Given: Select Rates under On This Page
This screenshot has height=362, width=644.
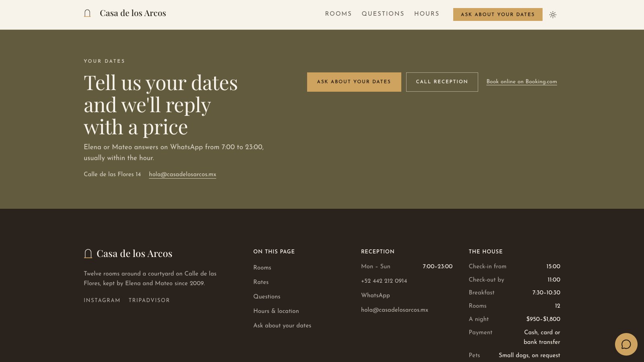Looking at the screenshot, I should (x=261, y=282).
